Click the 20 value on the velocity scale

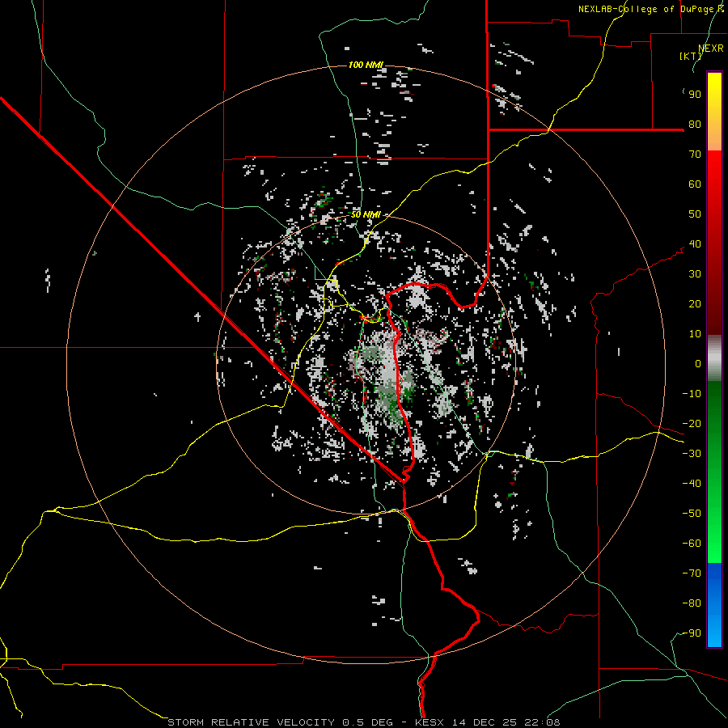[x=695, y=304]
